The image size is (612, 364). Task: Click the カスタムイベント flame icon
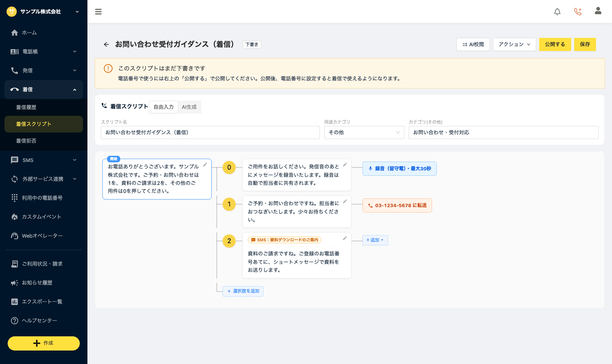(15, 217)
